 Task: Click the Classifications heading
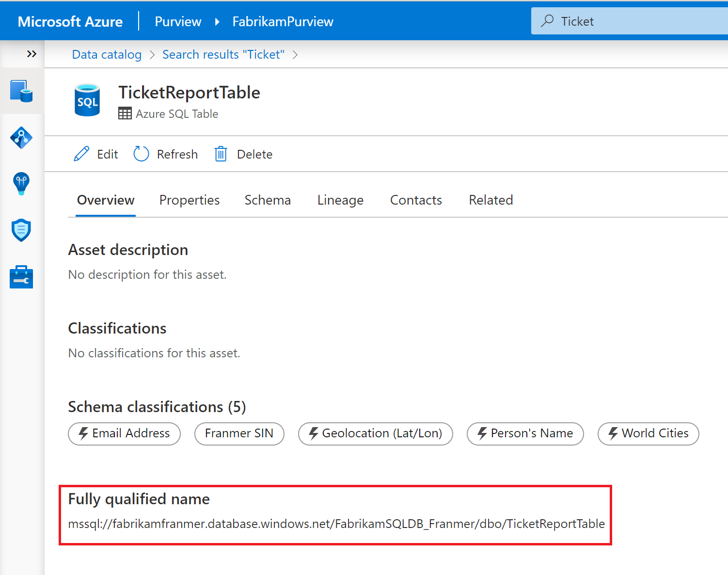point(117,328)
